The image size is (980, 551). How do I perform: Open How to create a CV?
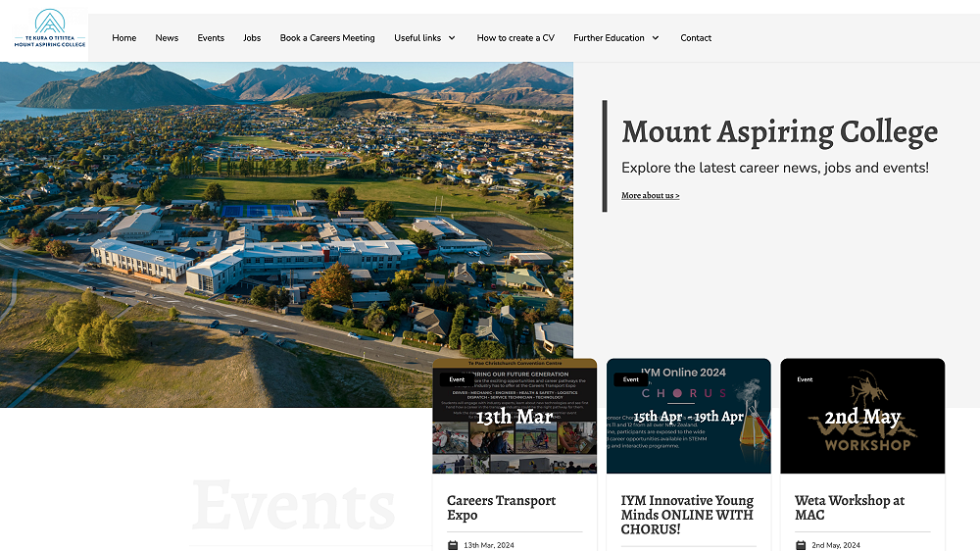pos(515,38)
